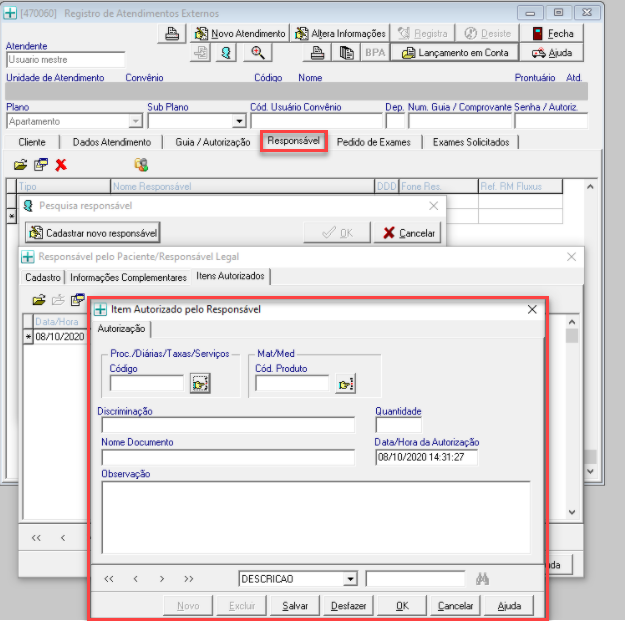The width and height of the screenshot is (625, 621).
Task: Go to last record in item dialog
Action: [x=189, y=579]
